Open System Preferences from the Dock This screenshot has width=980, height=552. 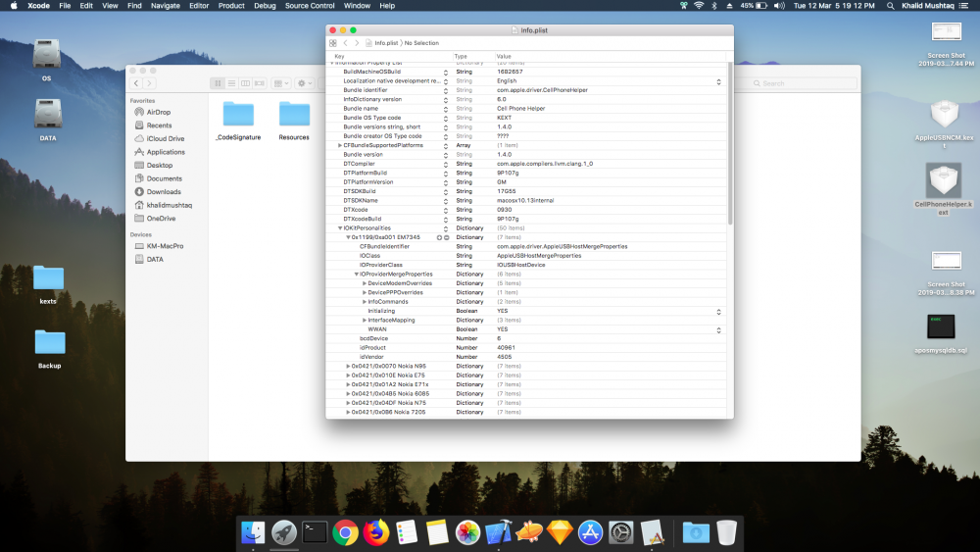(620, 532)
